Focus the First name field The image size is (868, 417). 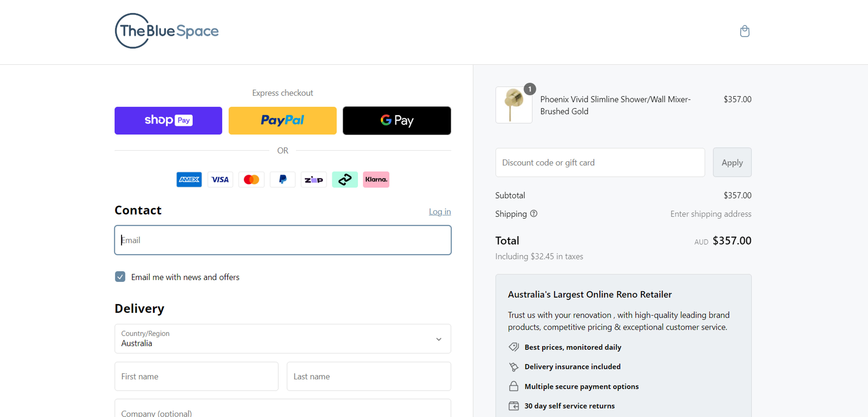coord(196,376)
